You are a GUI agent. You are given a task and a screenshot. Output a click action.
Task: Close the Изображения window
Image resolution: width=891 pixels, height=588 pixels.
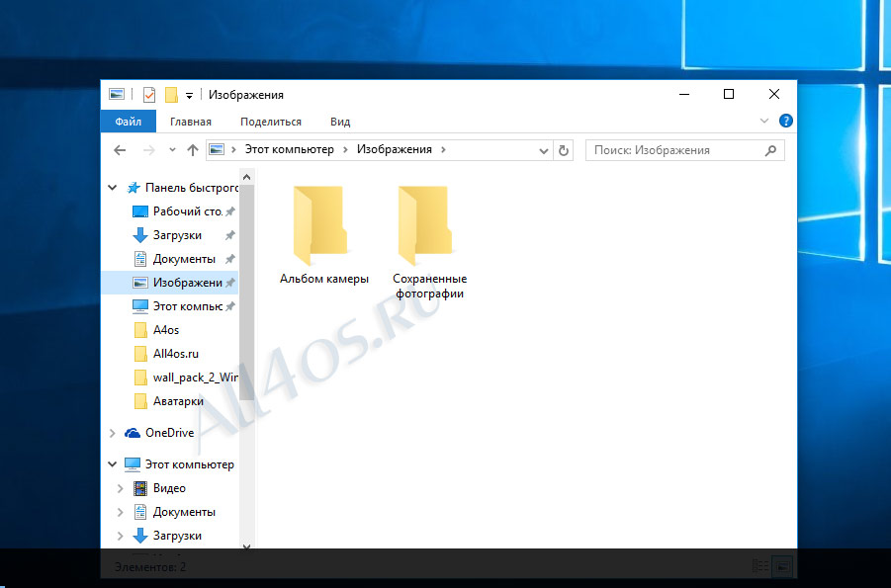(774, 94)
